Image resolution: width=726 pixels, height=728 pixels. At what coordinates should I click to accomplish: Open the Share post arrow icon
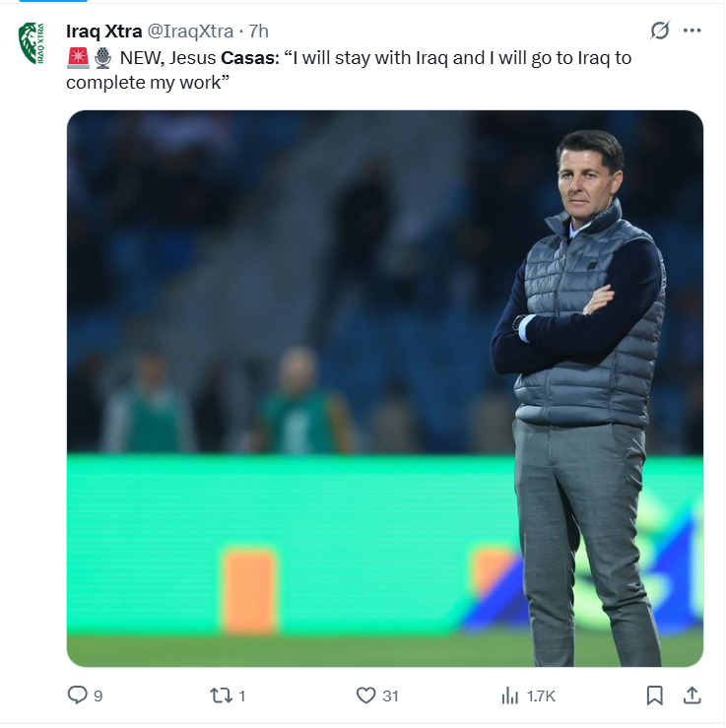click(x=692, y=695)
